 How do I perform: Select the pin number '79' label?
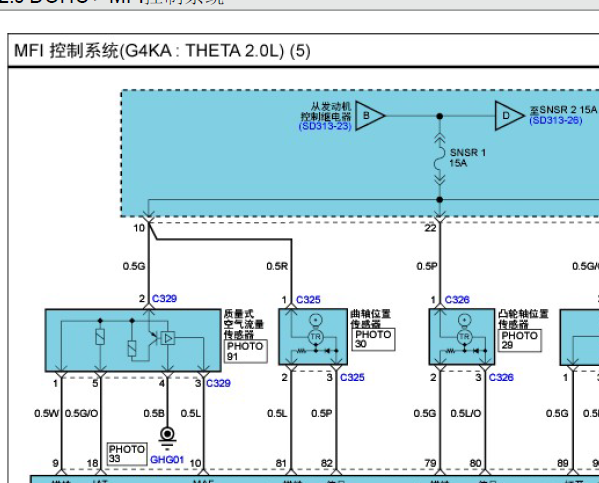[430, 463]
